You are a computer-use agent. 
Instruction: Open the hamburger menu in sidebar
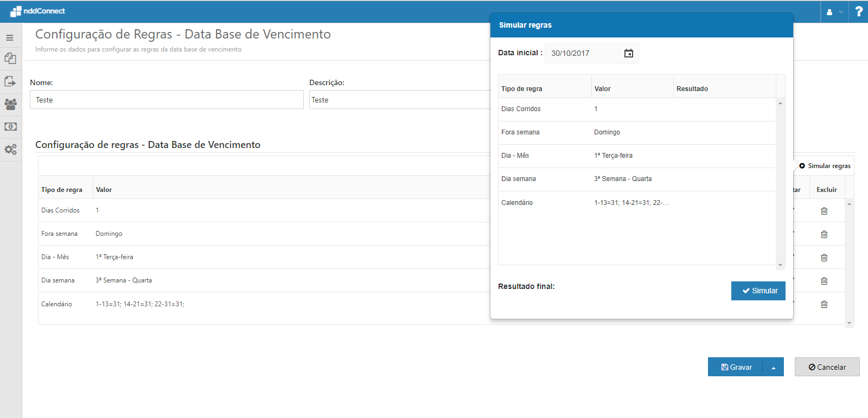[x=10, y=38]
